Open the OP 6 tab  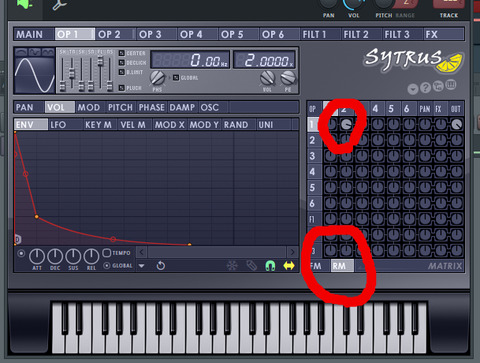tap(280, 34)
